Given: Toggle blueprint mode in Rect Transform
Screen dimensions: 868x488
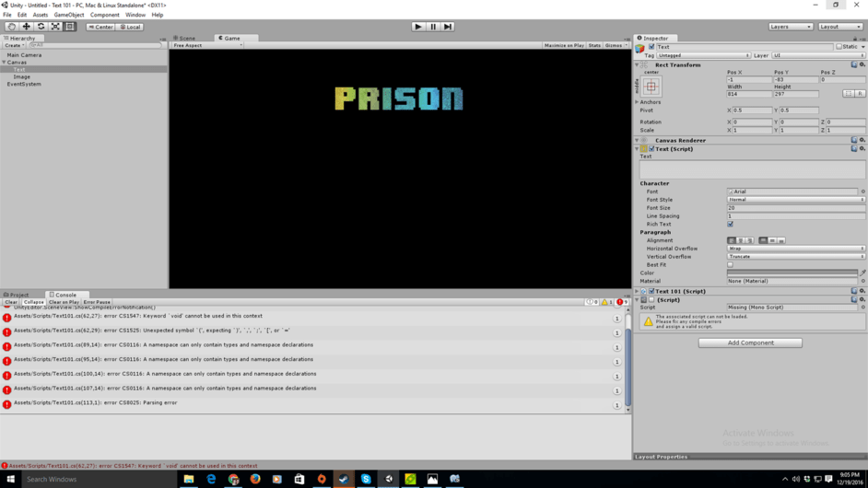Looking at the screenshot, I should click(x=849, y=94).
